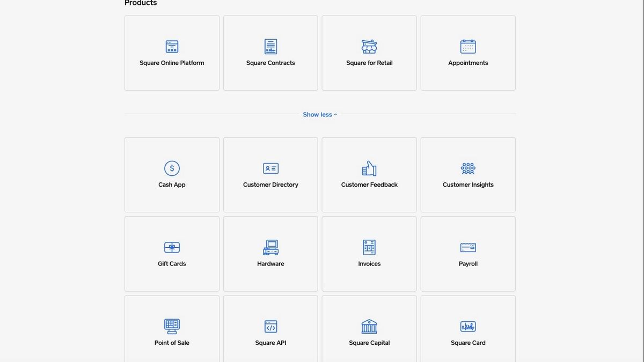
Task: Select the Point of Sale monitor icon
Action: pyautogui.click(x=172, y=327)
